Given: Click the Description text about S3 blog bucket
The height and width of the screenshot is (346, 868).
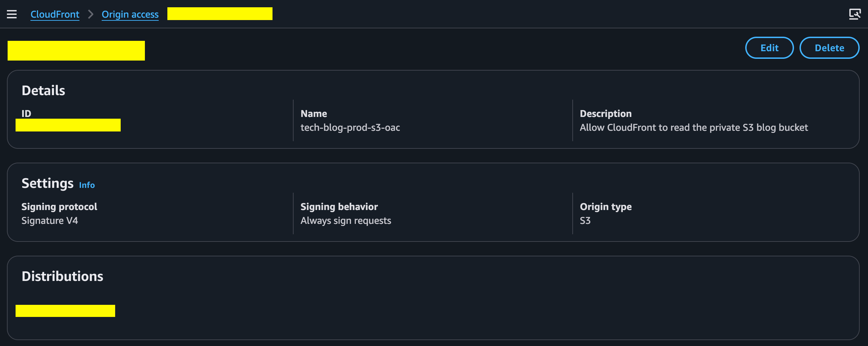Looking at the screenshot, I should (694, 128).
